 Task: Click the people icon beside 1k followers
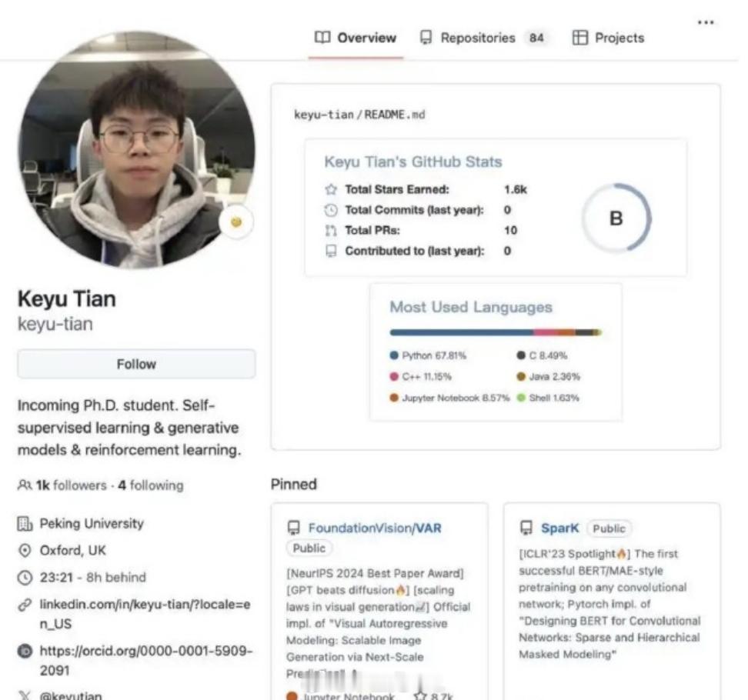point(25,485)
